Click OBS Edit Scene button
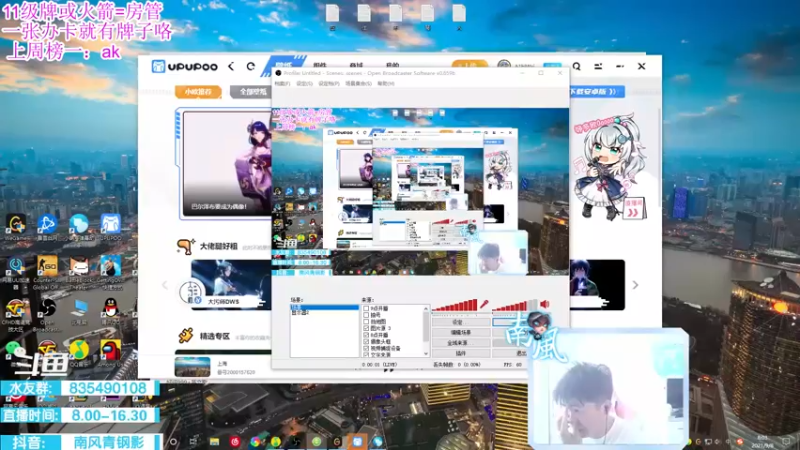Screen dimensions: 800x450 [x=461, y=333]
